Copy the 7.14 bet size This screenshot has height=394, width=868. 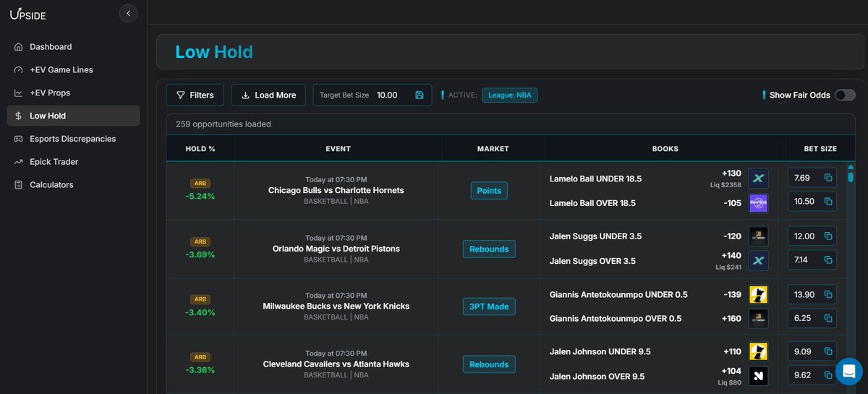[x=828, y=260]
